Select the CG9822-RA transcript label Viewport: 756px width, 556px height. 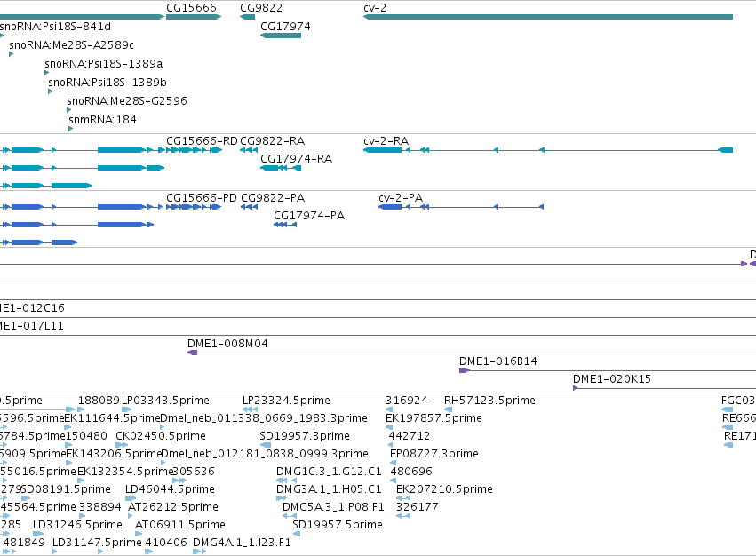point(273,141)
